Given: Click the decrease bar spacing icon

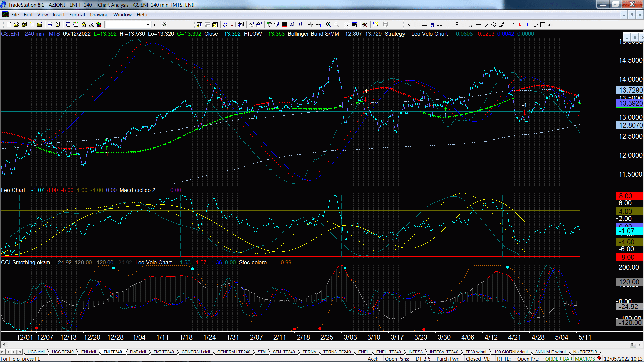Looking at the screenshot, I should 311,24.
